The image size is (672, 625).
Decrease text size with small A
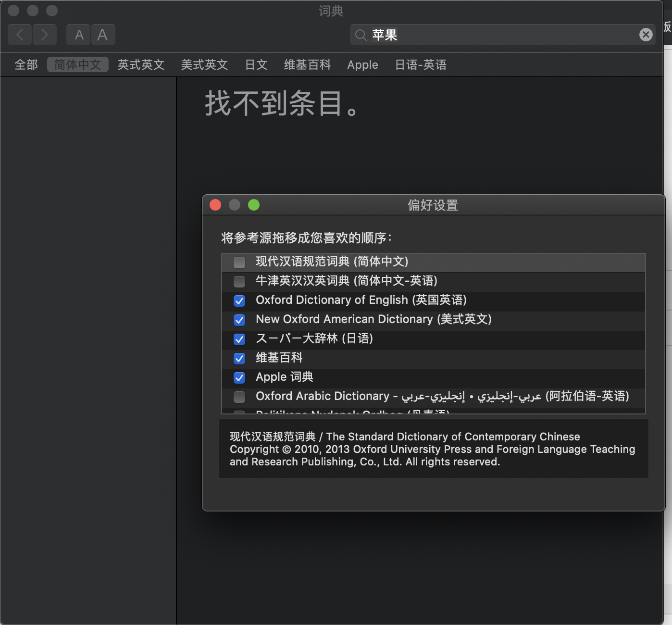pos(79,35)
